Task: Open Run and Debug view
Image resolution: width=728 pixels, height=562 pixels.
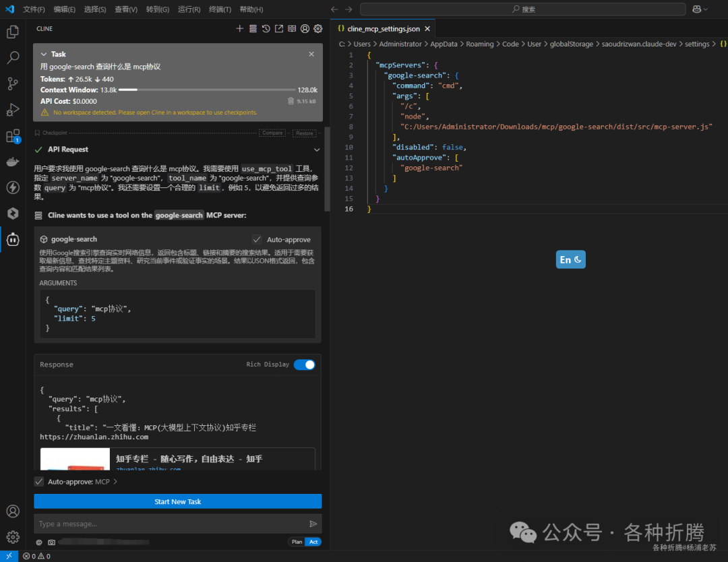Action: click(13, 110)
